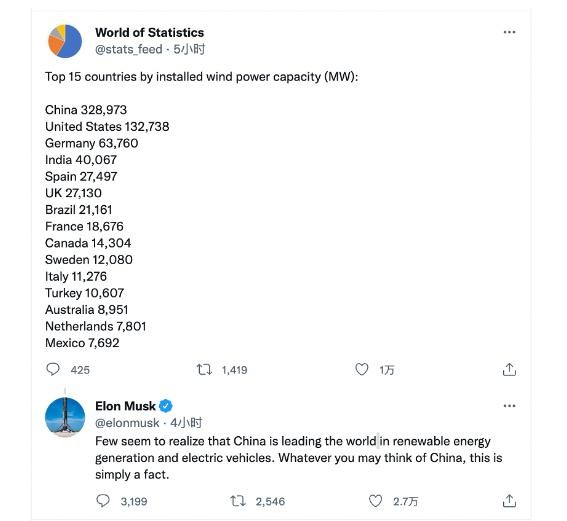Open Elon Musk's tweet text about China
Screen dimensions: 567x521
pyautogui.click(x=299, y=458)
